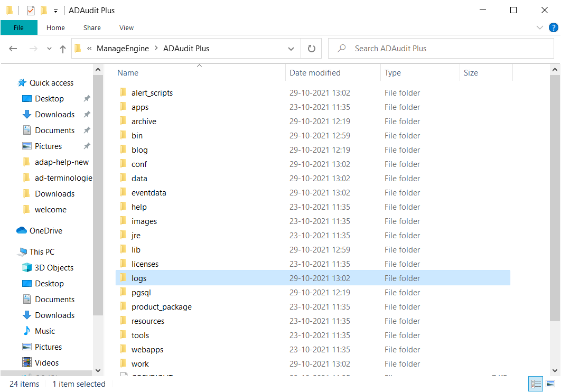Navigate up to ManageEngine folder
Screen dimensions: 561x392
coord(62,48)
